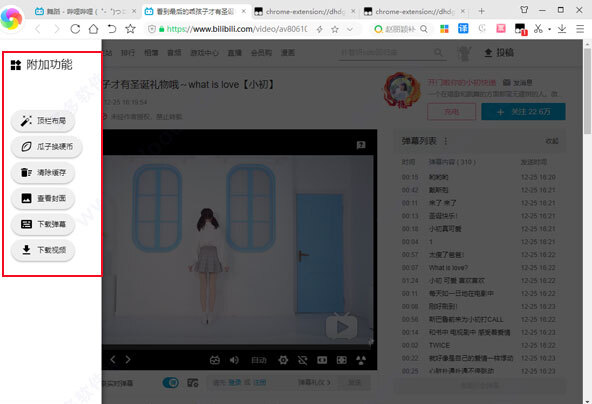Toggle the real-time danmaku switch below player
Viewport: 592px width, 404px height.
coord(171,383)
